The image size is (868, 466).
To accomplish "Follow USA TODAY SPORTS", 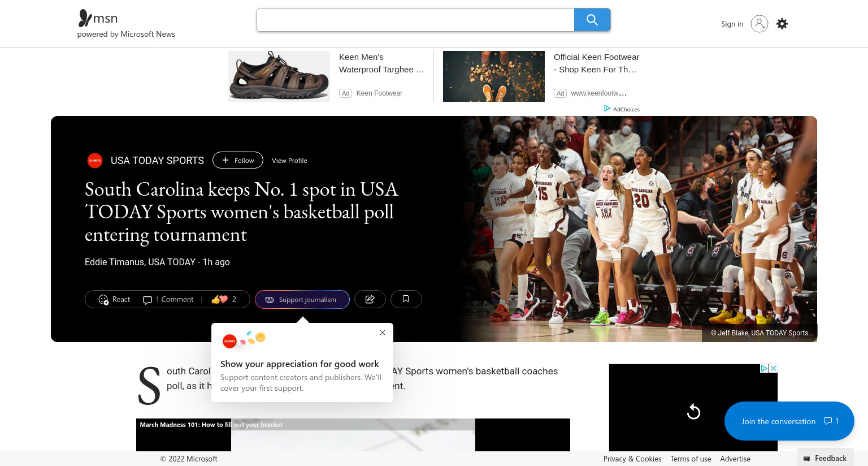I will [x=238, y=160].
